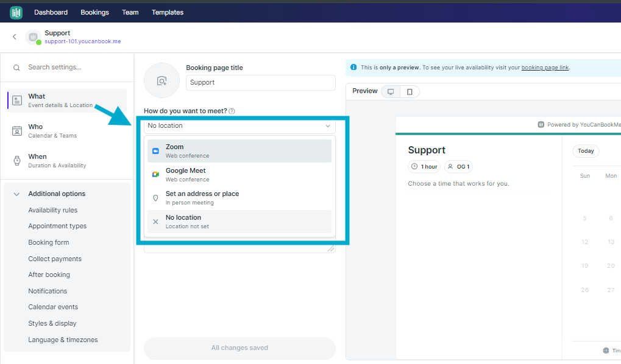Click the Today button in preview

coord(586,151)
